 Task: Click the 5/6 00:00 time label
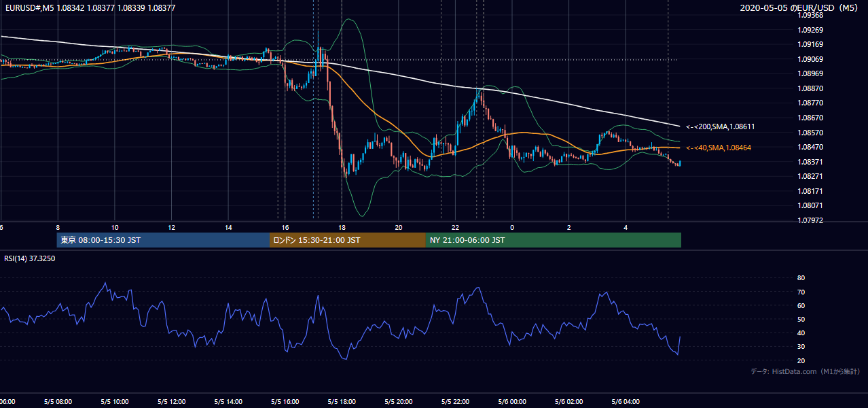pos(513,401)
